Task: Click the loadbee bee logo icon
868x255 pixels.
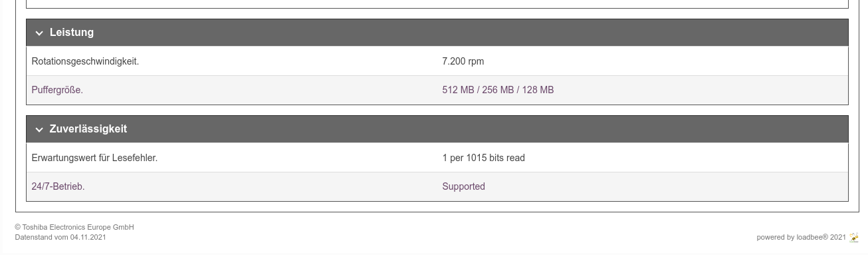Action: click(854, 237)
